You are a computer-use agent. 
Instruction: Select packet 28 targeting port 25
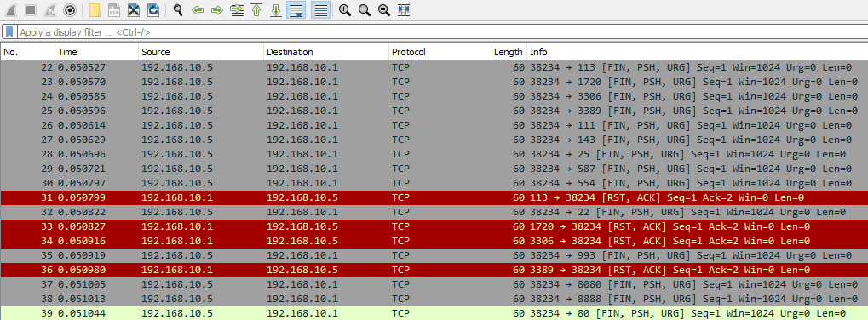click(434, 154)
